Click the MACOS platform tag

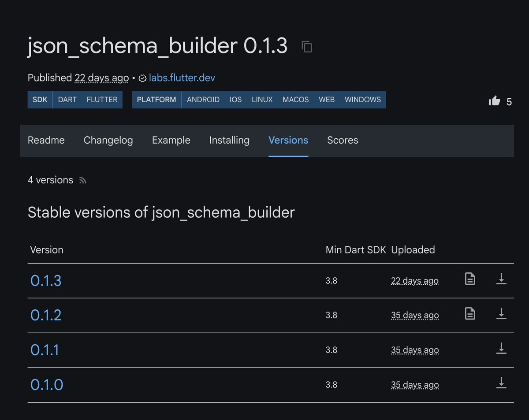pos(296,100)
